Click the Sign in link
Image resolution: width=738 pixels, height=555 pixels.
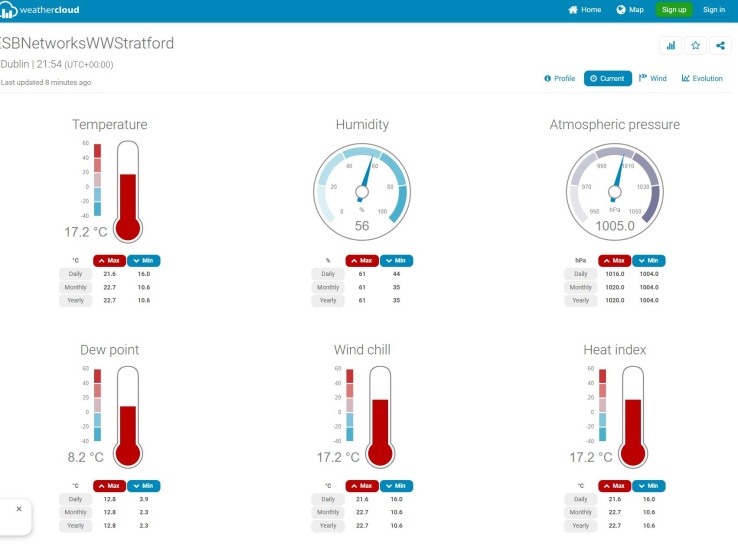point(714,9)
